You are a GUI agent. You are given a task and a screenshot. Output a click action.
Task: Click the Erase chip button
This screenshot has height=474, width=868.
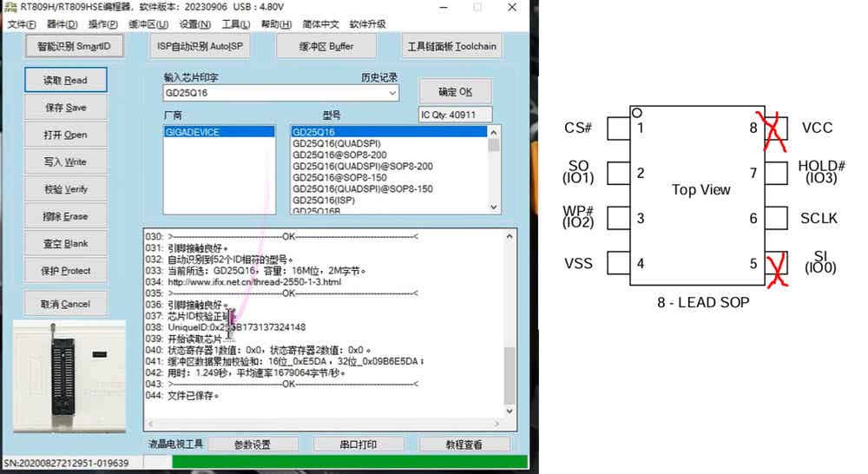[65, 216]
